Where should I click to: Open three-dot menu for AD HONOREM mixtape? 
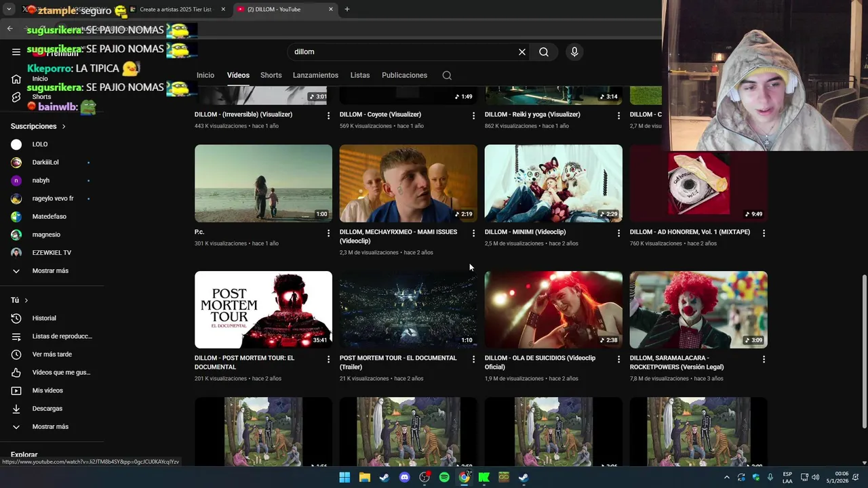[x=764, y=233]
